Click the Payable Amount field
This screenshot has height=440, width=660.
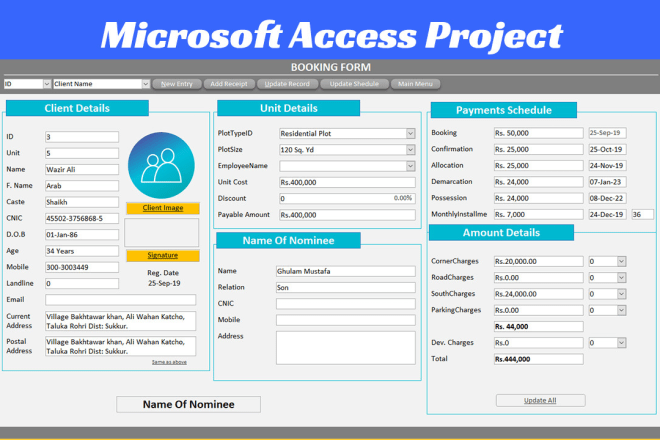(347, 215)
